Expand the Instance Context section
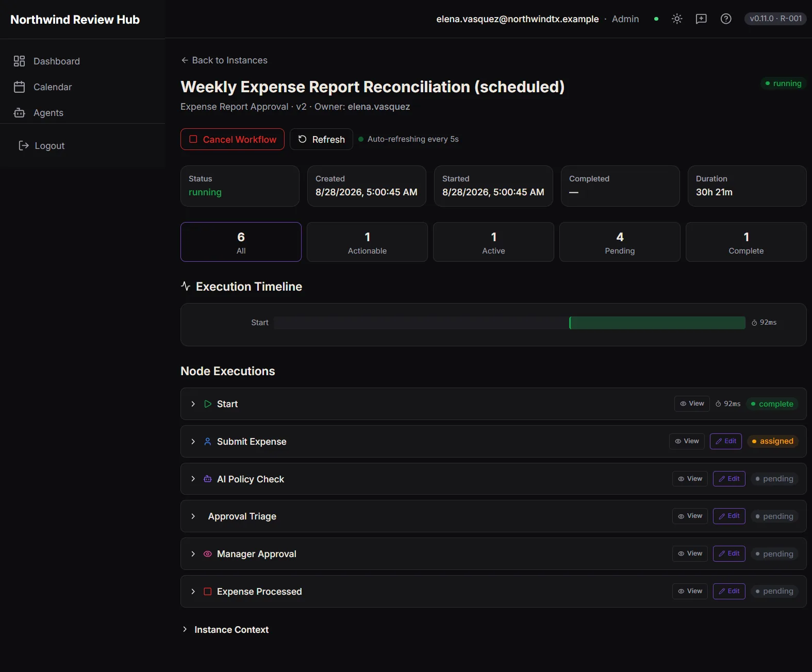This screenshot has height=672, width=812. pos(225,630)
